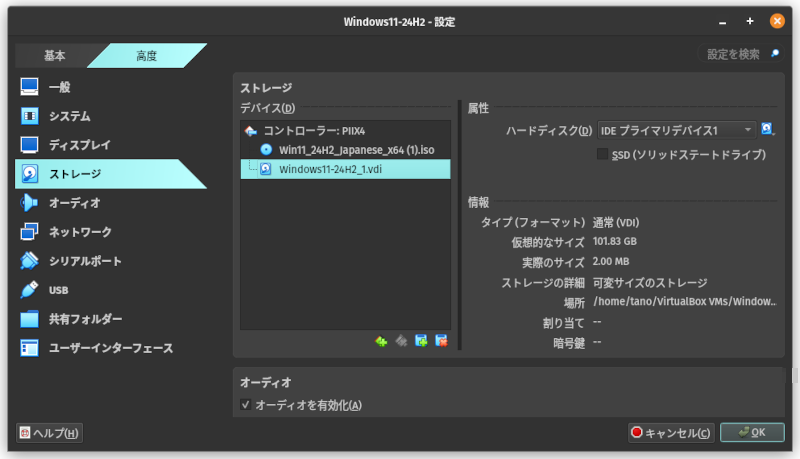Go to ネットワーク settings
Image resolution: width=800 pixels, height=459 pixels.
[80, 232]
